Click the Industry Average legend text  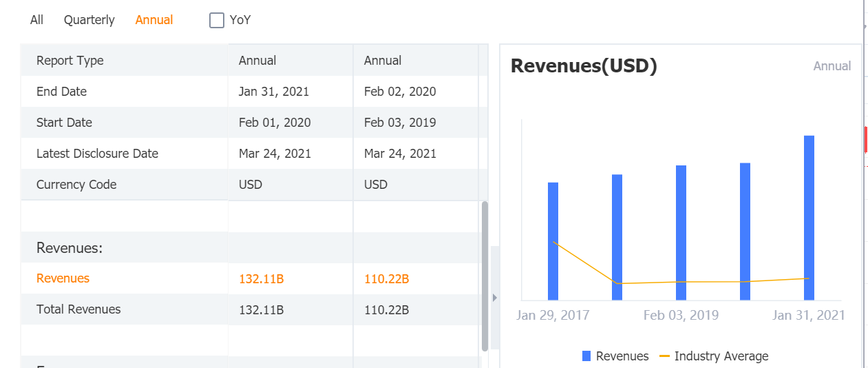pyautogui.click(x=721, y=356)
